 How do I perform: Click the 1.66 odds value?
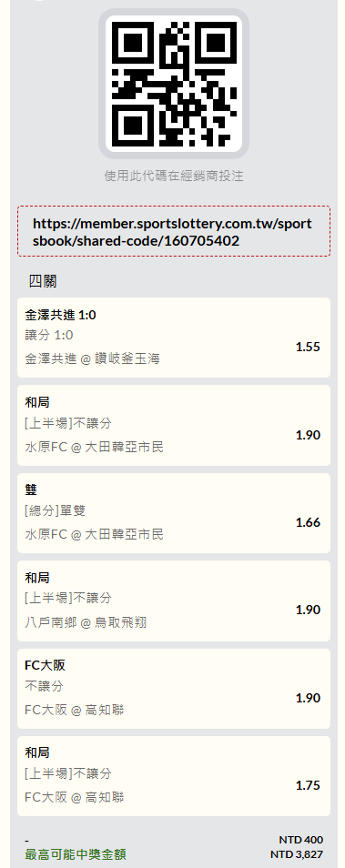tap(308, 522)
